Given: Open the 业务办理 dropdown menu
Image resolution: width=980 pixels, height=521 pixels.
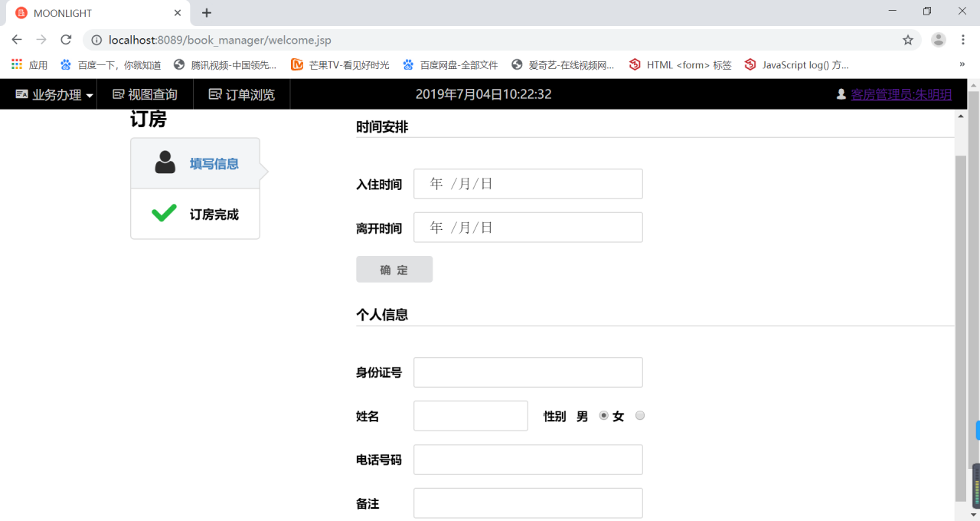Looking at the screenshot, I should [54, 94].
